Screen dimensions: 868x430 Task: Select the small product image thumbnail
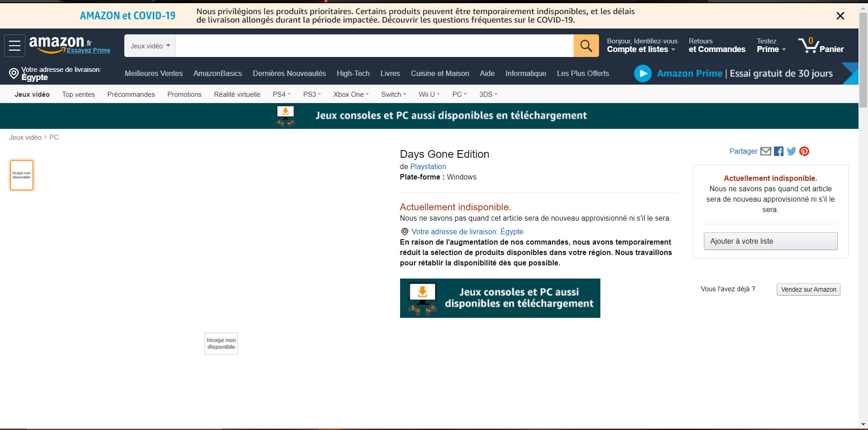click(x=22, y=175)
